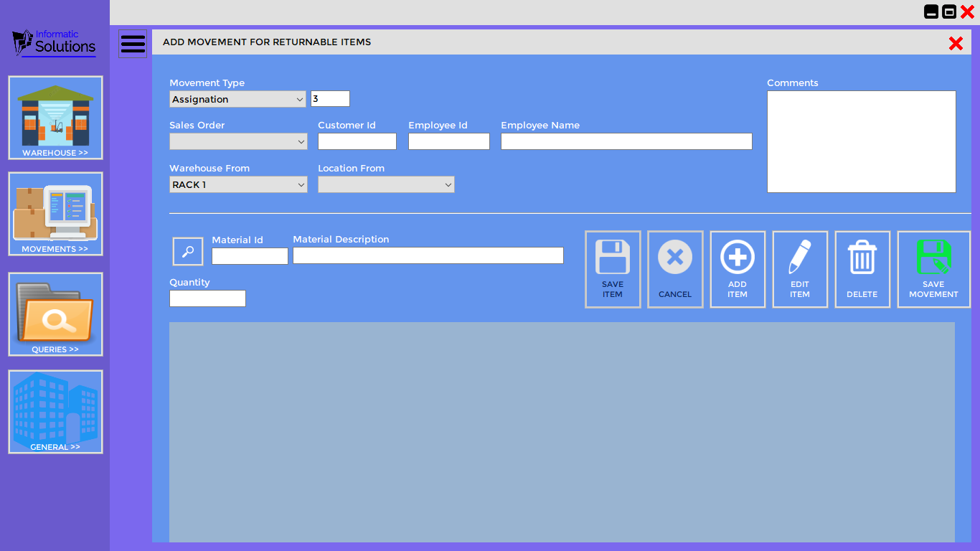Open the Movements sidebar menu
980x551 pixels.
pyautogui.click(x=55, y=214)
